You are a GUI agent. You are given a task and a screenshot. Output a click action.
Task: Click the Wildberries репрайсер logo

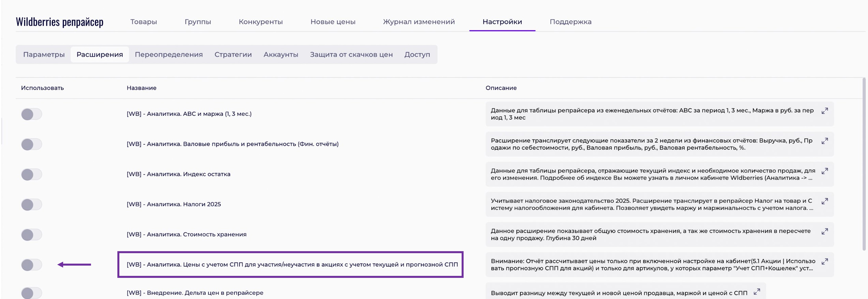pos(60,22)
